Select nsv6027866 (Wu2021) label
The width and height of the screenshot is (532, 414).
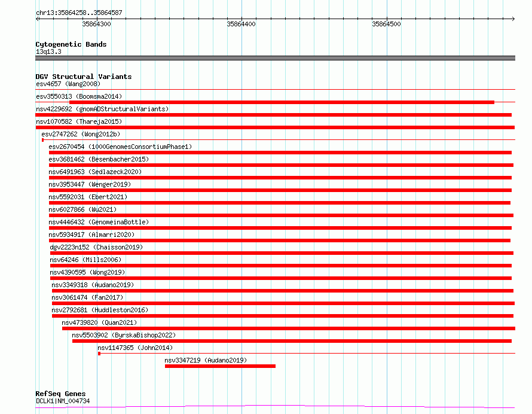[x=82, y=209]
